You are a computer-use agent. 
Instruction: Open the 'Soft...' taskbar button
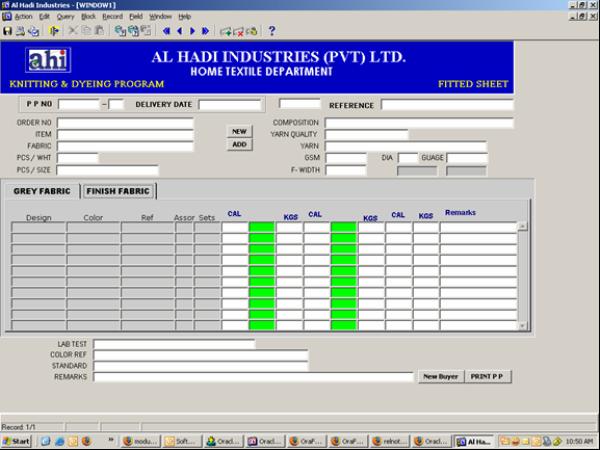tap(183, 441)
